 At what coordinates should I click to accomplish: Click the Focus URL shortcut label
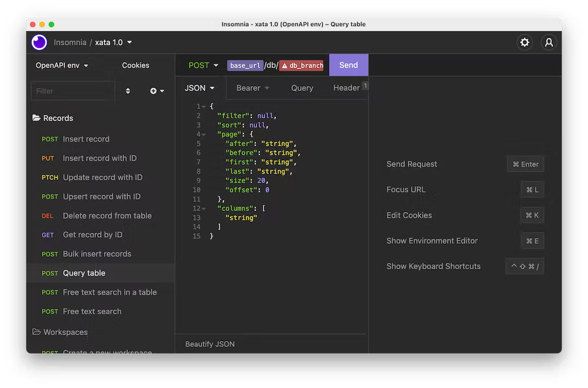click(406, 190)
